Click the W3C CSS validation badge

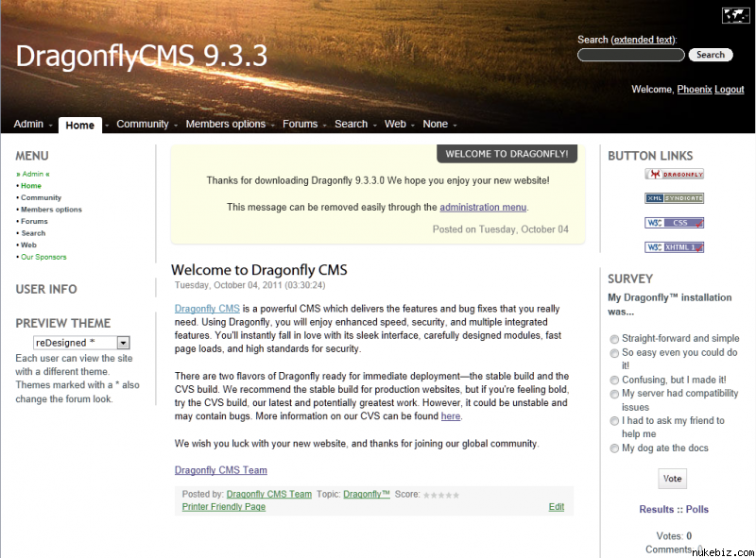(674, 223)
